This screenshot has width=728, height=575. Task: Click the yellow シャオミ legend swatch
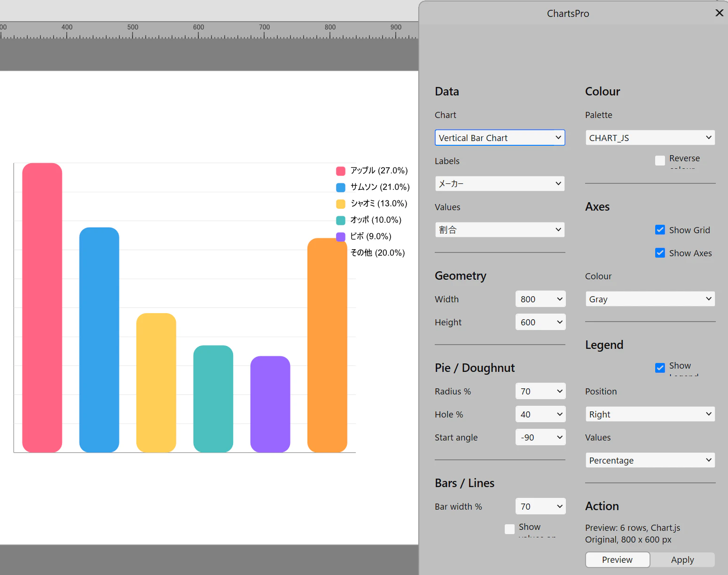click(x=341, y=204)
